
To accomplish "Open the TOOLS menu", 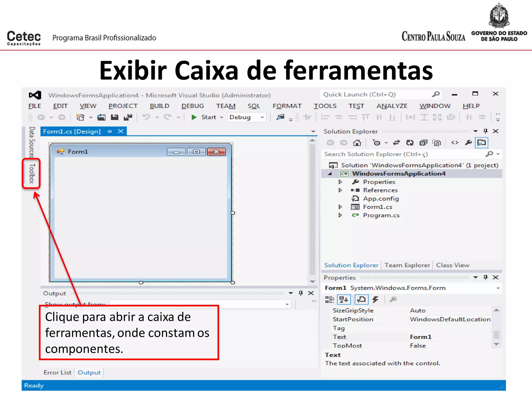I will point(325,106).
